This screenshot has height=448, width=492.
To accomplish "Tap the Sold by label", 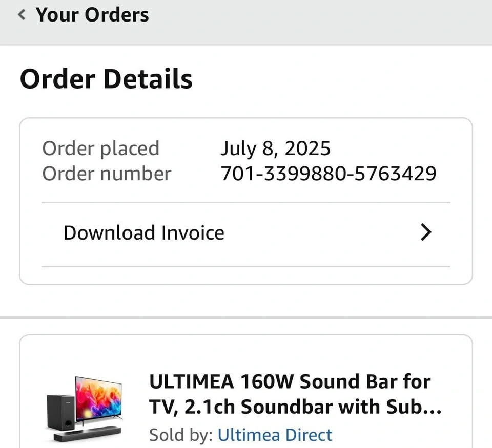I will point(180,435).
